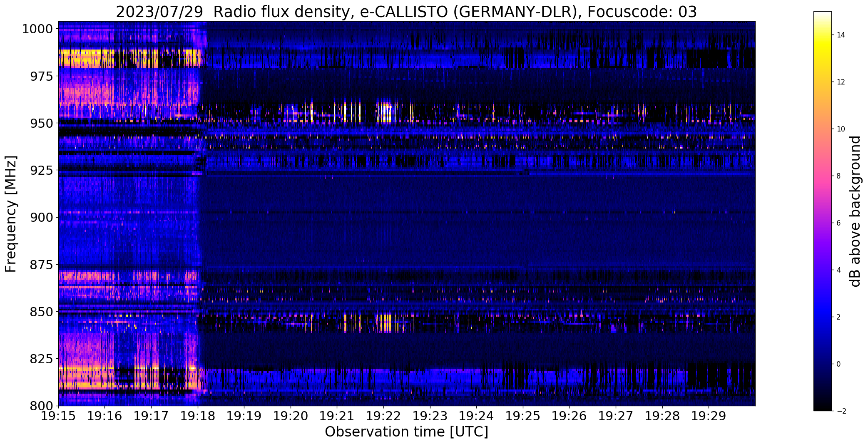The image size is (868, 444).
Task: Click the 19:28 time tick label
Action: pos(663,416)
